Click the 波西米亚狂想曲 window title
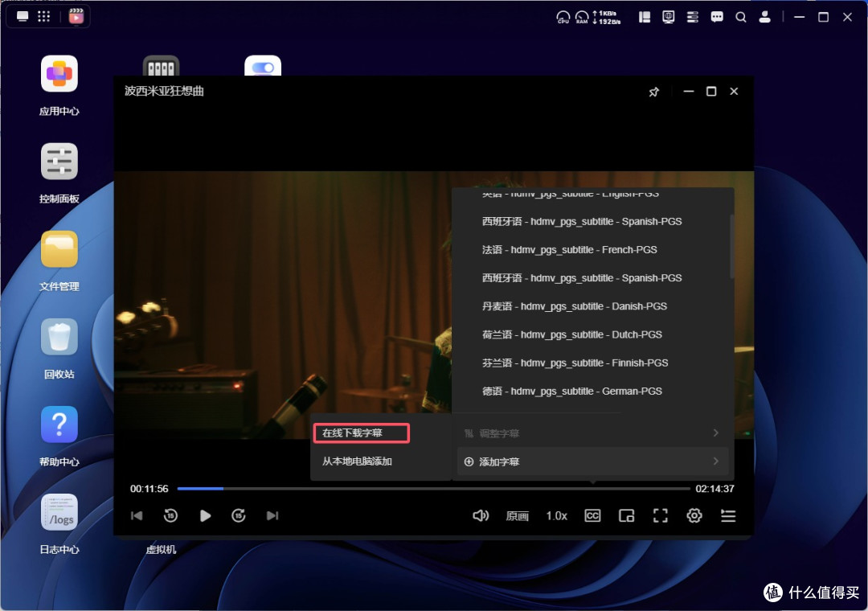The image size is (868, 611). [x=164, y=91]
